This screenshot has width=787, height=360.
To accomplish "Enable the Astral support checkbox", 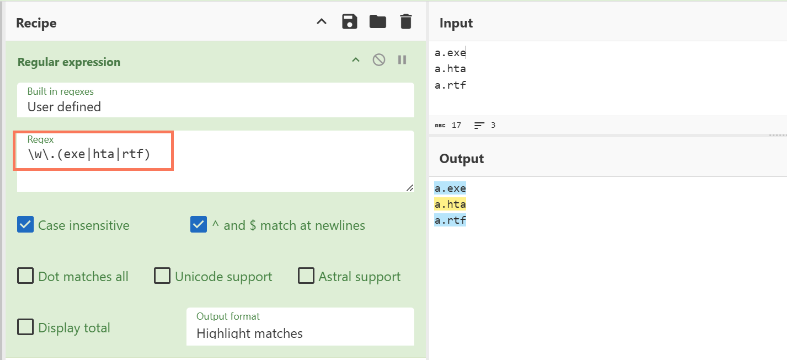I will tap(306, 276).
